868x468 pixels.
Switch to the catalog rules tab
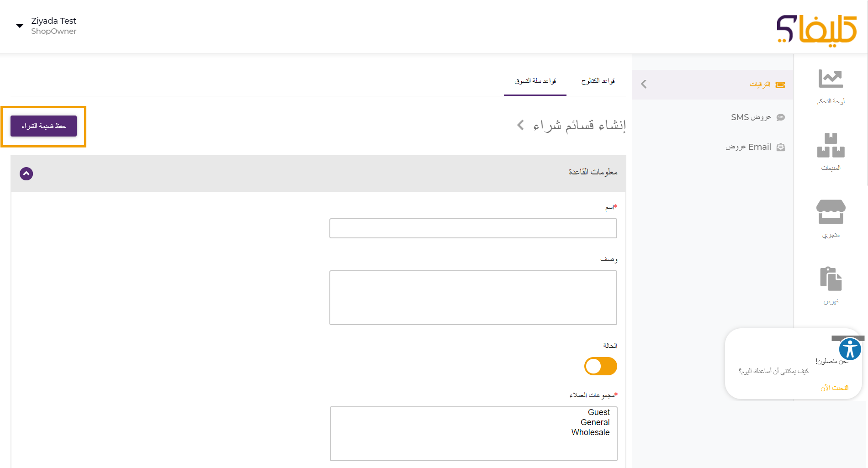pos(598,81)
